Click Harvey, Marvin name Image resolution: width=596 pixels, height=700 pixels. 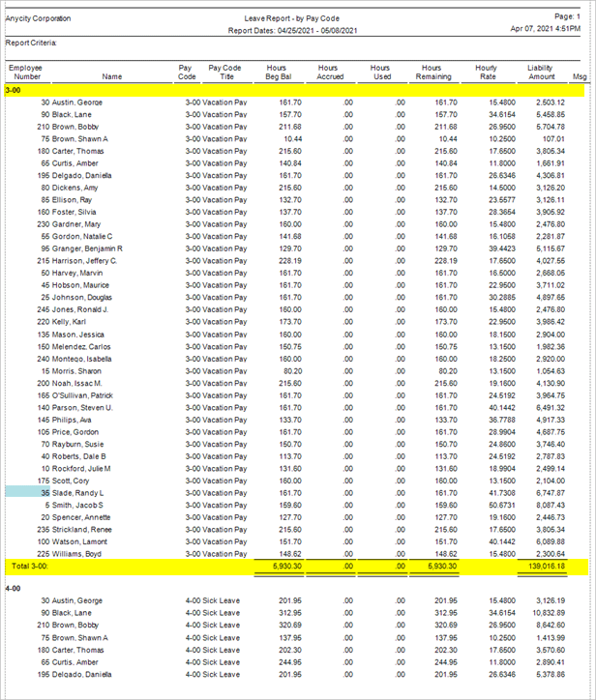pyautogui.click(x=76, y=273)
